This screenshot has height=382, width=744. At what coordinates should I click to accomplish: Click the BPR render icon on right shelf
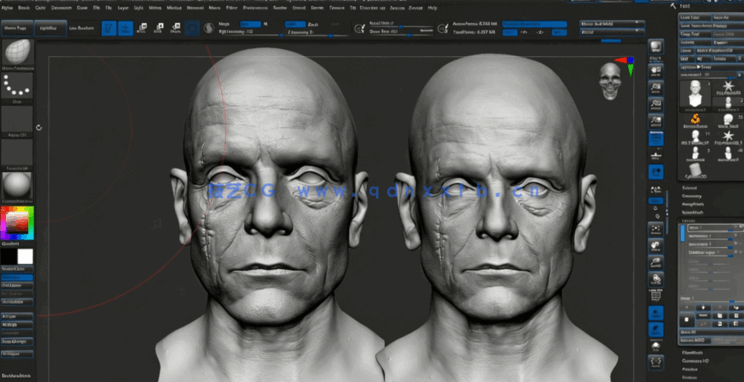(656, 47)
